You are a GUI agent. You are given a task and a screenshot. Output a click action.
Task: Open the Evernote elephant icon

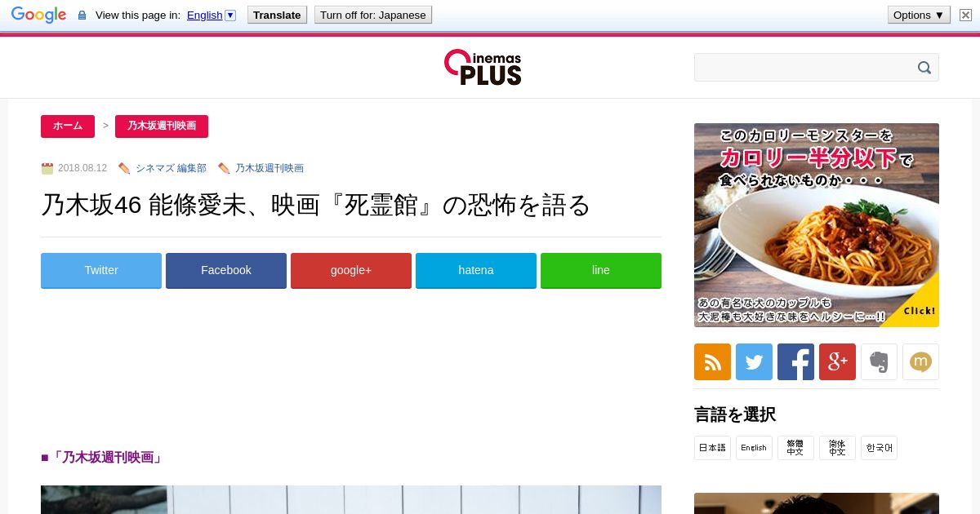point(879,361)
